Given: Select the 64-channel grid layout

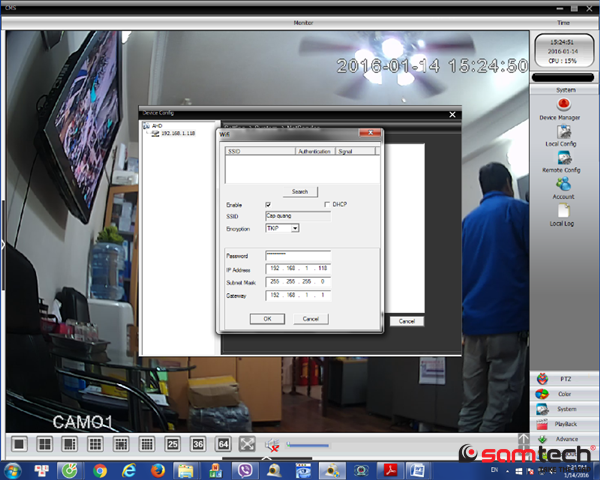Looking at the screenshot, I should point(223,443).
